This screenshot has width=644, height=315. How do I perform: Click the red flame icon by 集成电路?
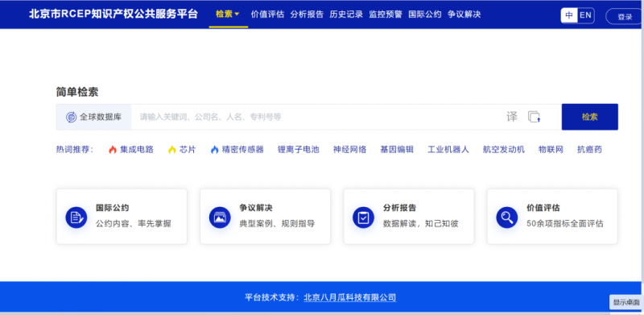pyautogui.click(x=113, y=150)
